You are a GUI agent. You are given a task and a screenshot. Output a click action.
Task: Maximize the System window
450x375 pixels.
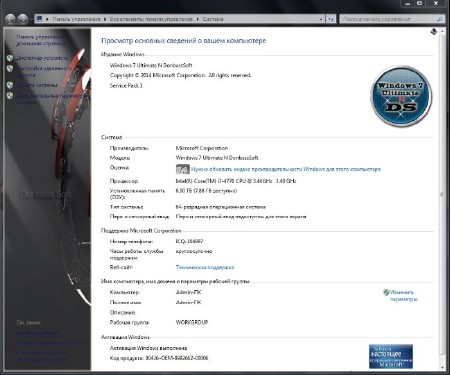click(420, 3)
